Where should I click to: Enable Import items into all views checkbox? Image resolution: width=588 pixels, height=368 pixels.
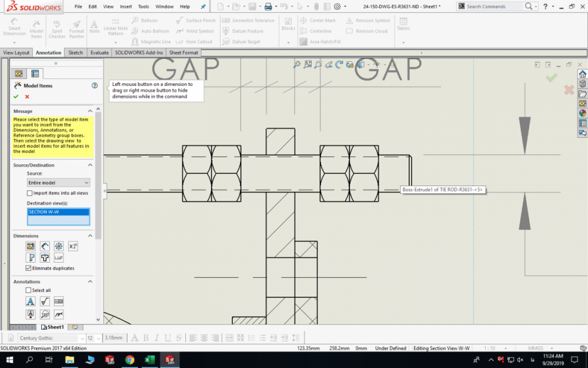30,193
